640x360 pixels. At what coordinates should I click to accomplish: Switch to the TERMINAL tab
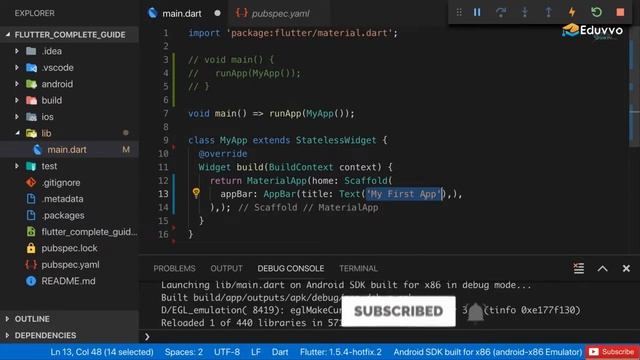[358, 269]
